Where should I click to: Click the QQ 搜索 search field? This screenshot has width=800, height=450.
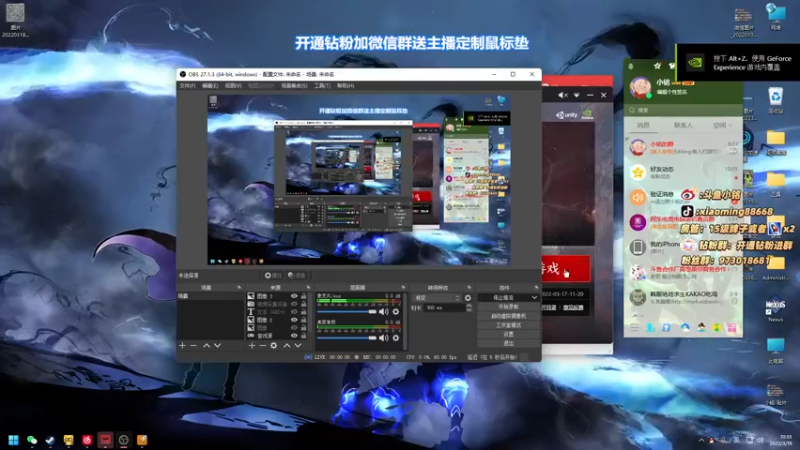683,110
